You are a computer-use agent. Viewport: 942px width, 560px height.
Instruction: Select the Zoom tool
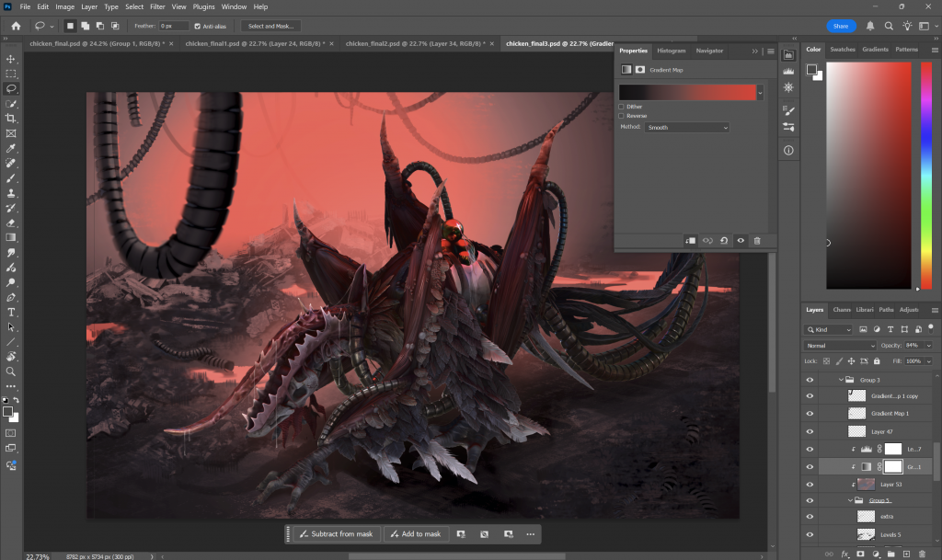[x=11, y=371]
